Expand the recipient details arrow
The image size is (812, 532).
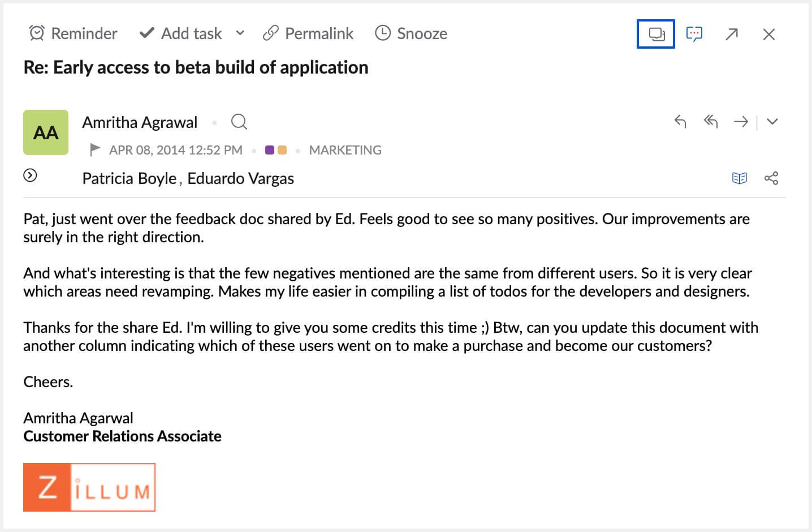(x=30, y=175)
